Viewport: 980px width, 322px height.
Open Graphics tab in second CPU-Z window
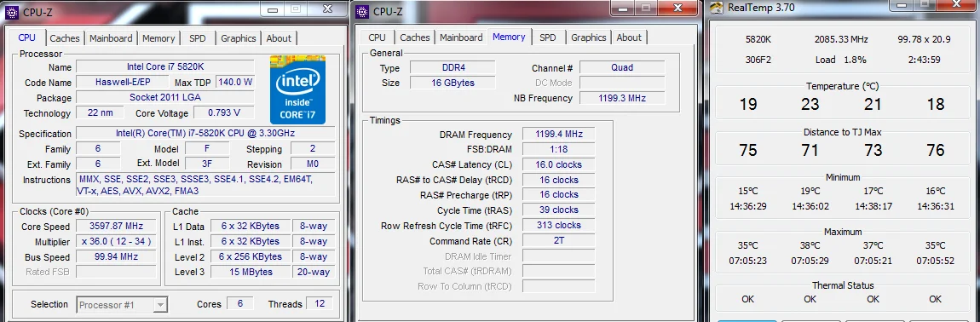pos(588,37)
